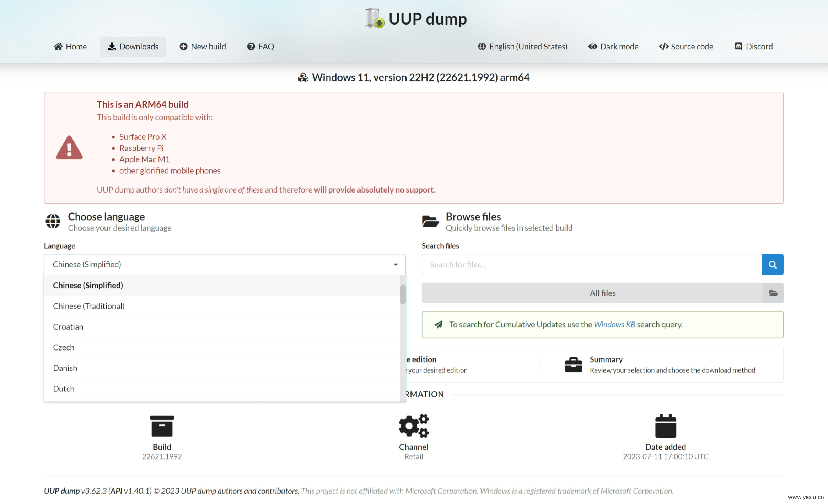Click the globe icon by English (United States)
This screenshot has height=504, width=828.
coord(482,47)
